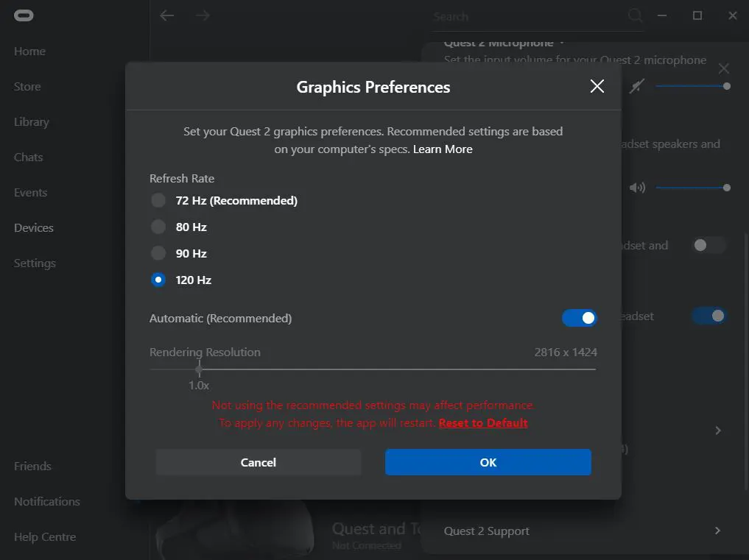Toggle Automatic (Recommended) switch off
The image size is (749, 560).
coord(580,318)
